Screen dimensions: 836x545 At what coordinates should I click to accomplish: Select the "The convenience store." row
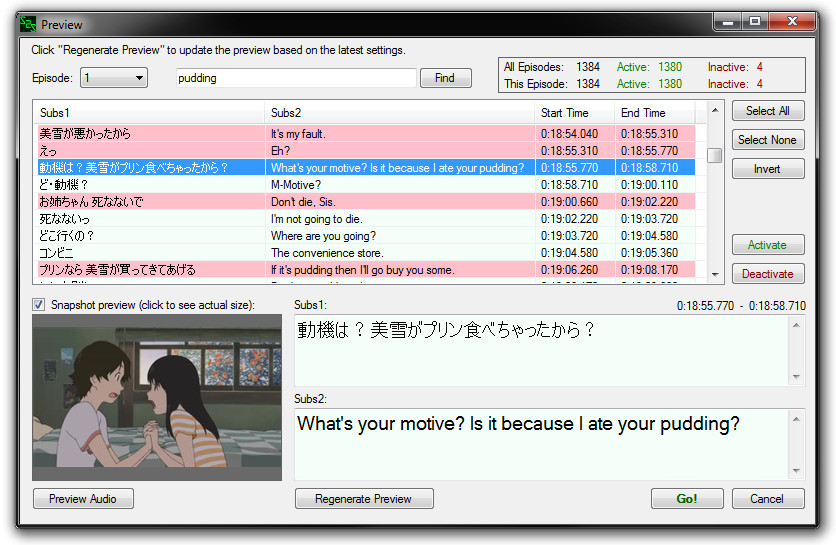(x=367, y=253)
